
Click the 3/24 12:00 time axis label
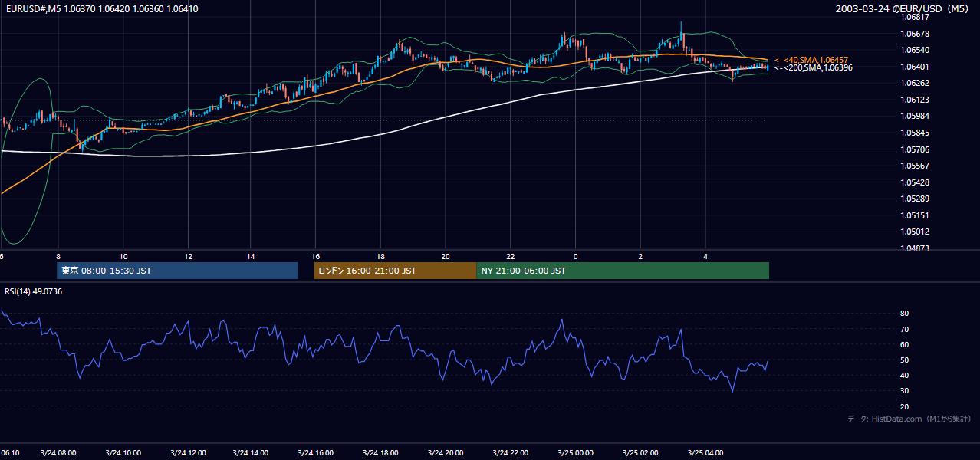187,452
